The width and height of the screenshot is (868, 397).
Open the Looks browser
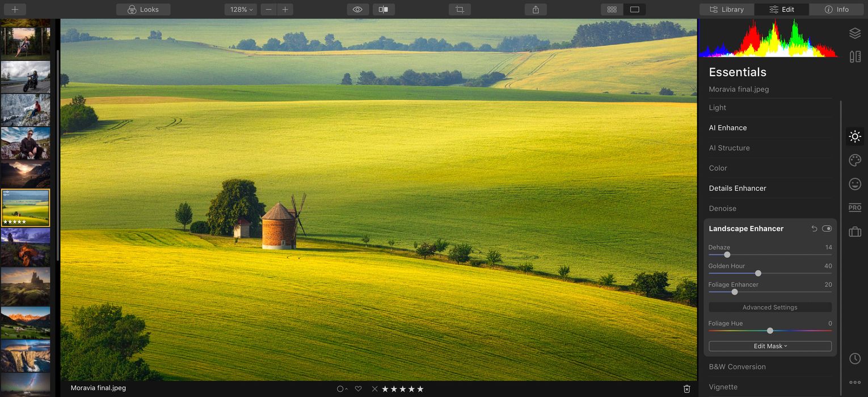coord(143,9)
